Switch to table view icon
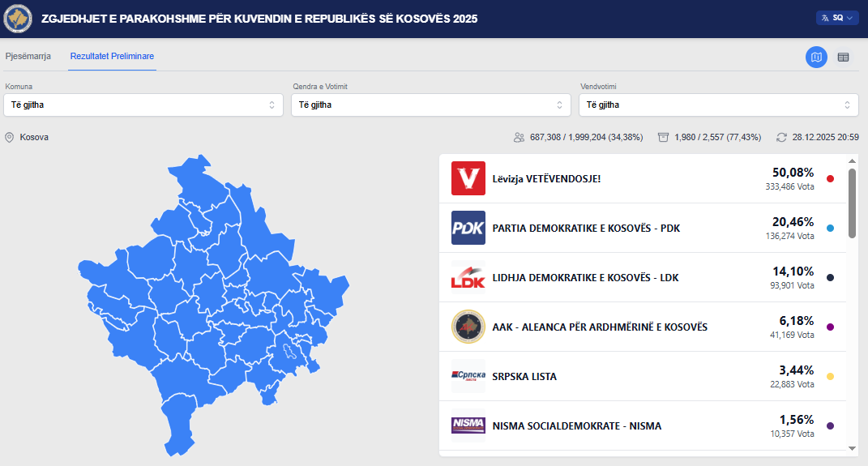This screenshot has width=868, height=466. pos(843,58)
